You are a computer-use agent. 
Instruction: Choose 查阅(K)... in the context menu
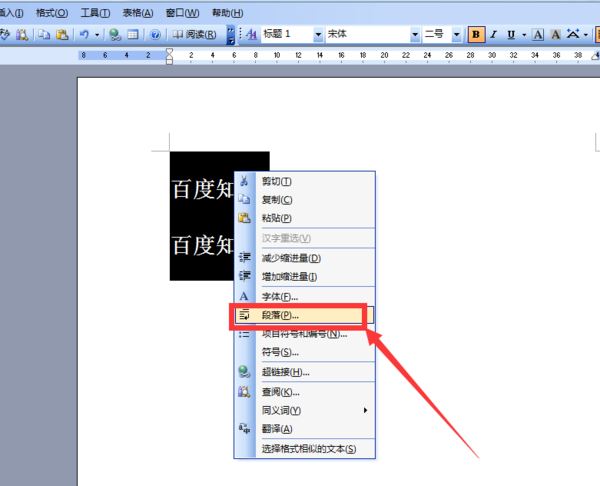[x=305, y=392]
